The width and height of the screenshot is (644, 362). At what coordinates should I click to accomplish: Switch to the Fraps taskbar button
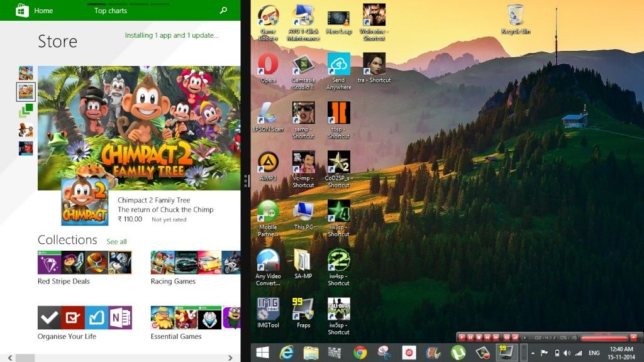506,353
